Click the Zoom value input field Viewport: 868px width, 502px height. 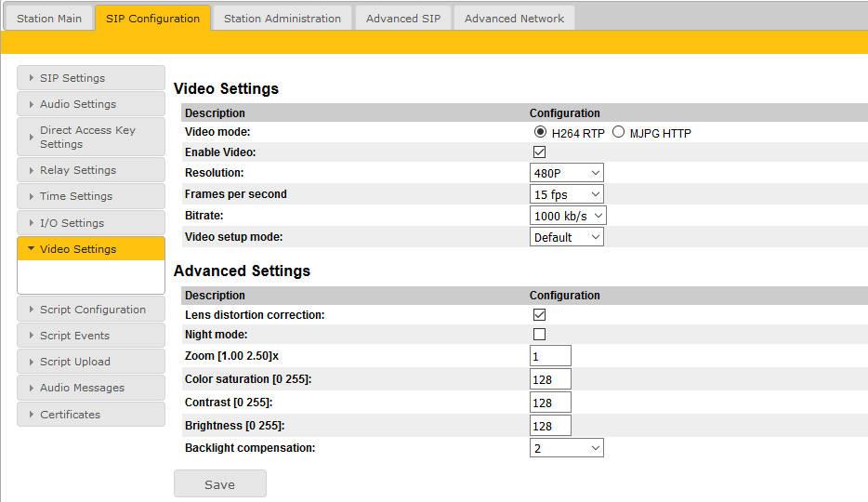550,357
